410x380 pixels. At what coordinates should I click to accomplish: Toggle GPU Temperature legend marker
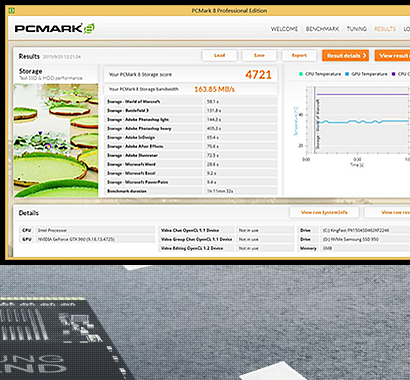click(x=347, y=74)
